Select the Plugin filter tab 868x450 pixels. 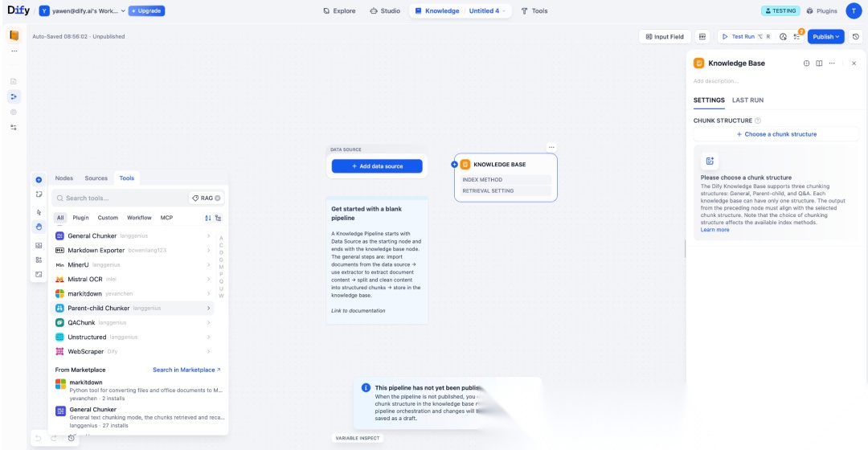(x=81, y=218)
